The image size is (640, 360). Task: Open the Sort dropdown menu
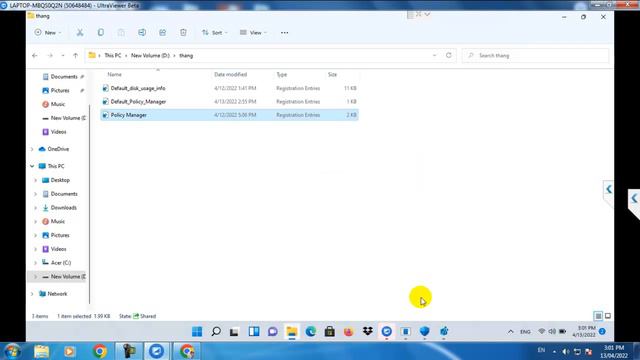tap(215, 33)
